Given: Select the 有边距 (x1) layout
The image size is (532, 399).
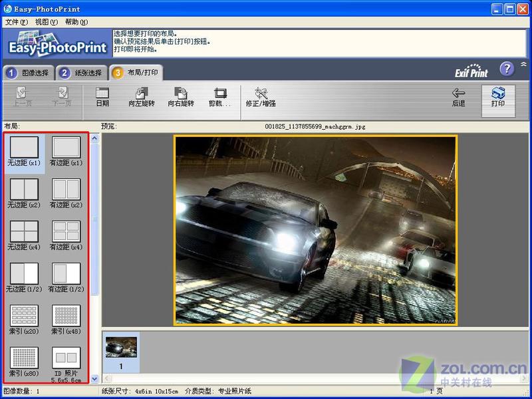Looking at the screenshot, I should [x=66, y=152].
